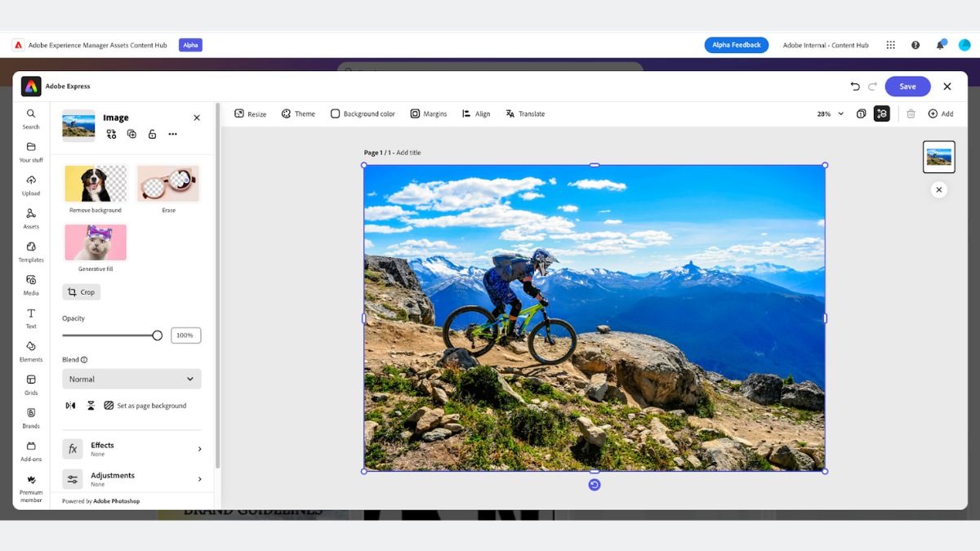Expand the Adjustments section chevron
980x551 pixels.
point(198,479)
